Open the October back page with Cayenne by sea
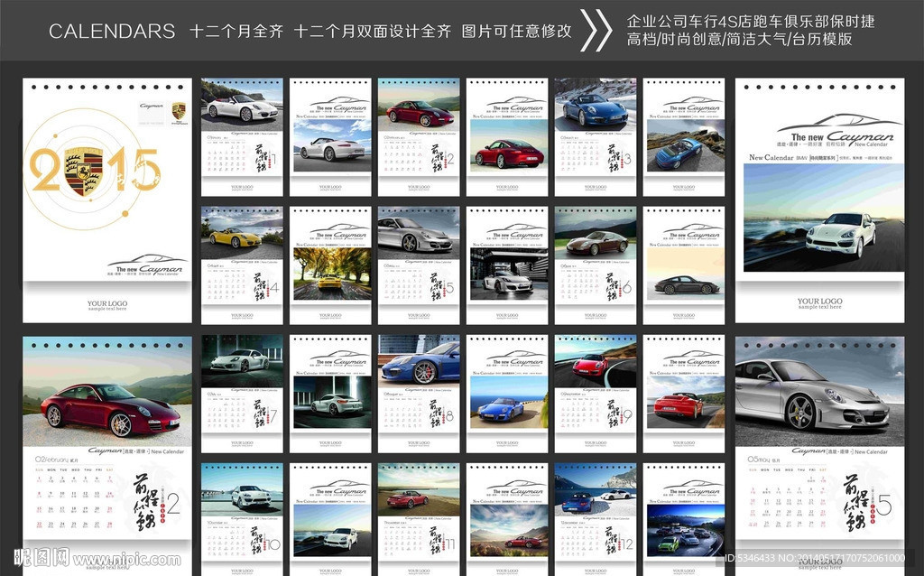Image resolution: width=924 pixels, height=576 pixels. [330, 519]
